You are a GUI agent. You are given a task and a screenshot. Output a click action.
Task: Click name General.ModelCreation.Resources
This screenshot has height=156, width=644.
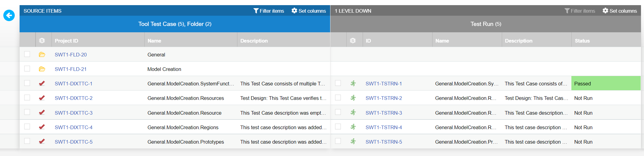point(186,98)
